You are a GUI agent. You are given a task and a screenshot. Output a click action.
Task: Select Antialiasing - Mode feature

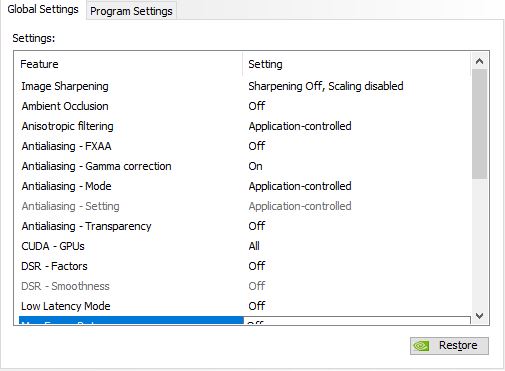[x=66, y=186]
